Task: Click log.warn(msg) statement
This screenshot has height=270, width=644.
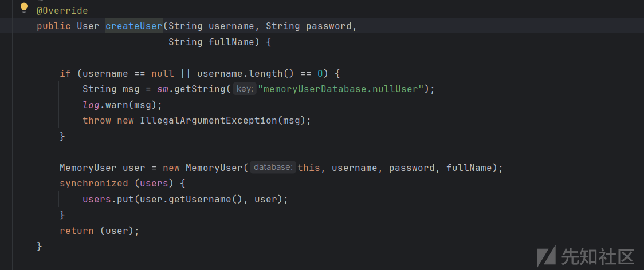Action: coord(123,105)
